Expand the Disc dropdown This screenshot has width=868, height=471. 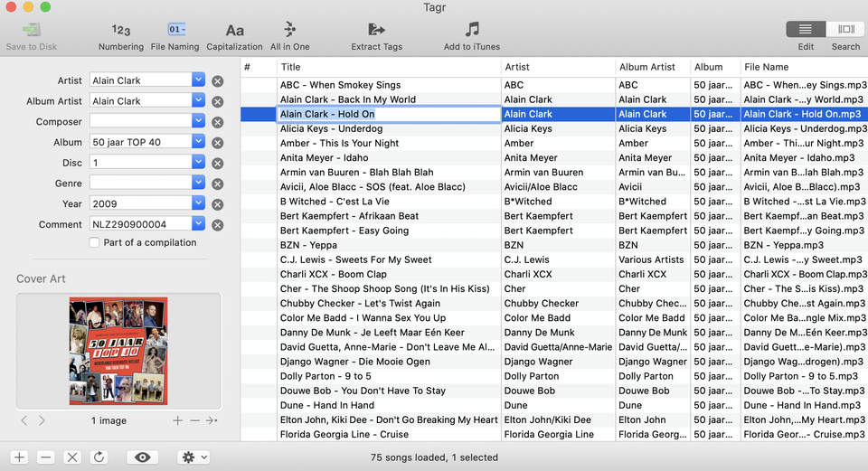(199, 162)
